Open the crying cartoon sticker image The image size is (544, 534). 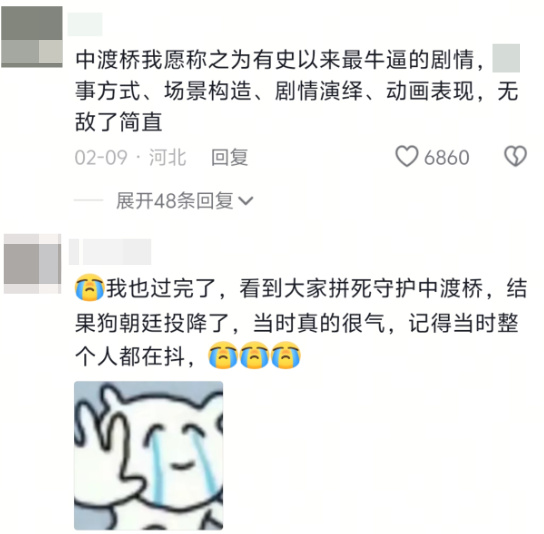pyautogui.click(x=148, y=455)
